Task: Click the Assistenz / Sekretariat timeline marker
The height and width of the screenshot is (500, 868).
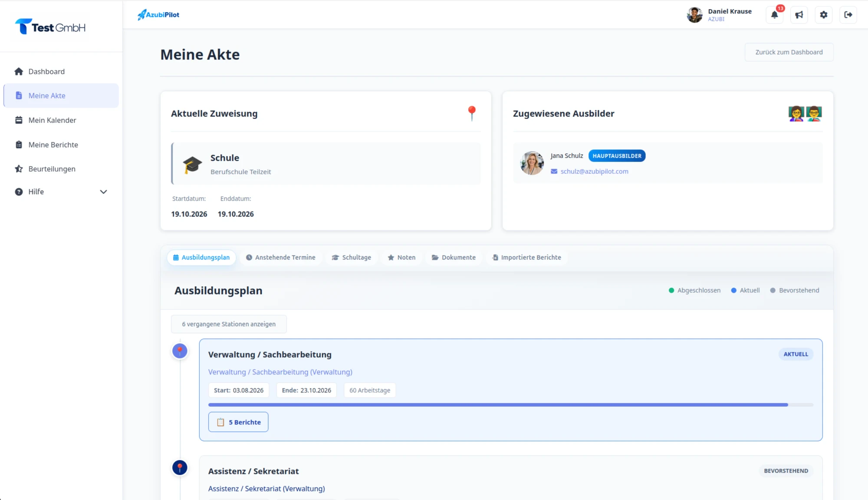Action: [180, 467]
